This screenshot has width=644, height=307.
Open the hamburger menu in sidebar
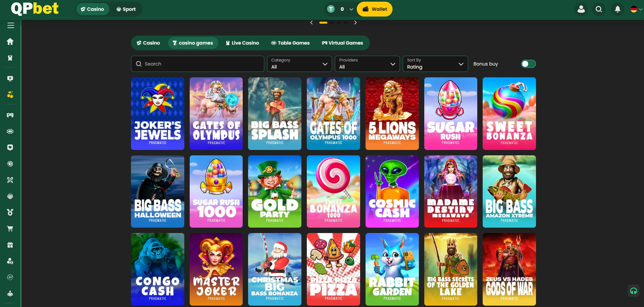tap(10, 25)
